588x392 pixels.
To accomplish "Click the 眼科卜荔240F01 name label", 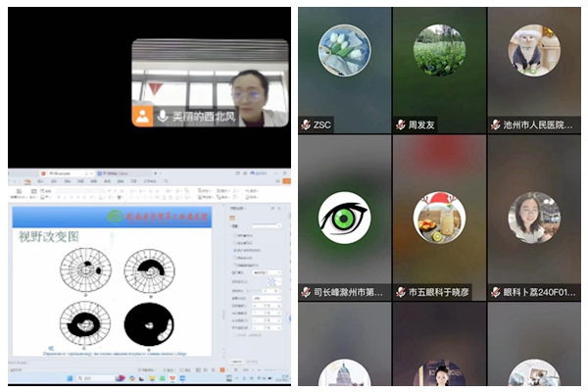I will [x=539, y=292].
